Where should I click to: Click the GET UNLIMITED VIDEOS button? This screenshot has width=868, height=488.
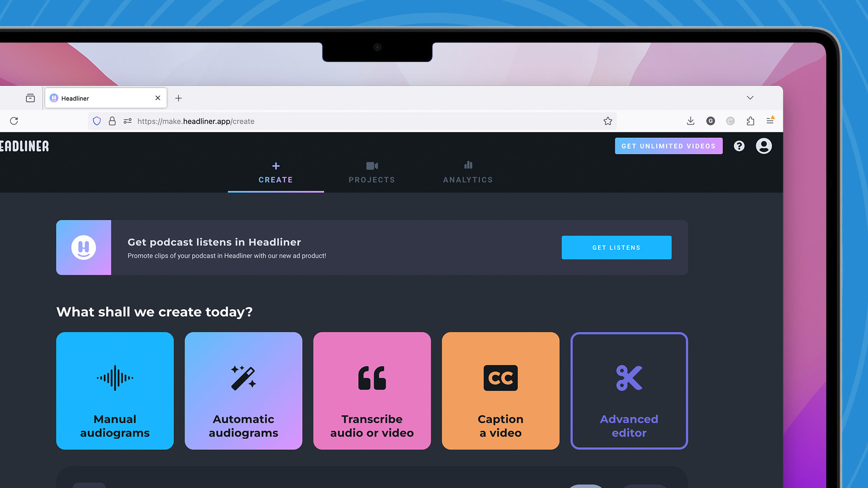click(x=668, y=145)
